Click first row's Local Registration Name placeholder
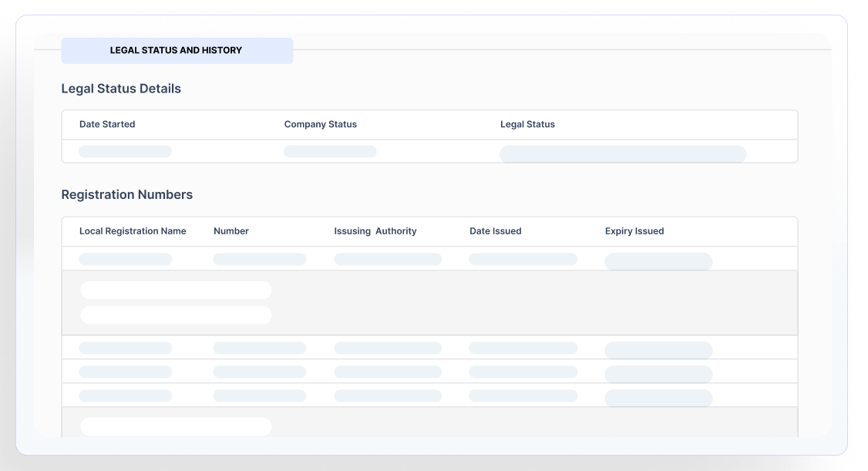The height and width of the screenshot is (471, 868). click(x=125, y=260)
